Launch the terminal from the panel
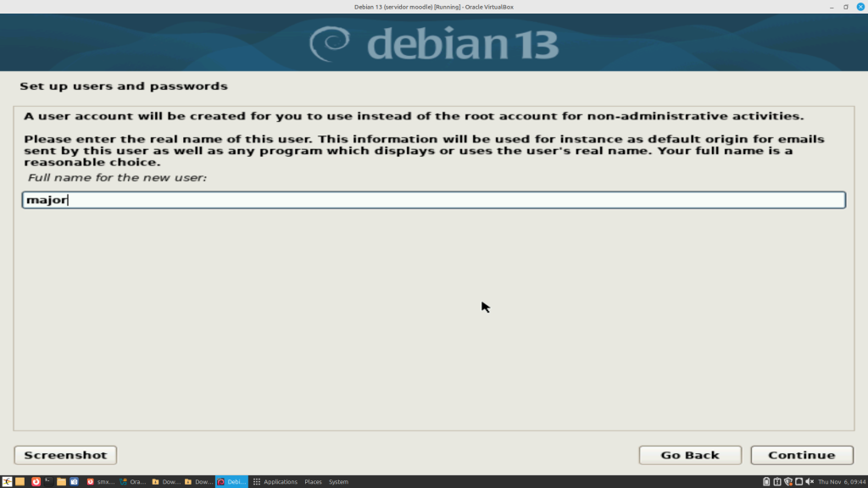Viewport: 868px width, 488px height. 48,481
